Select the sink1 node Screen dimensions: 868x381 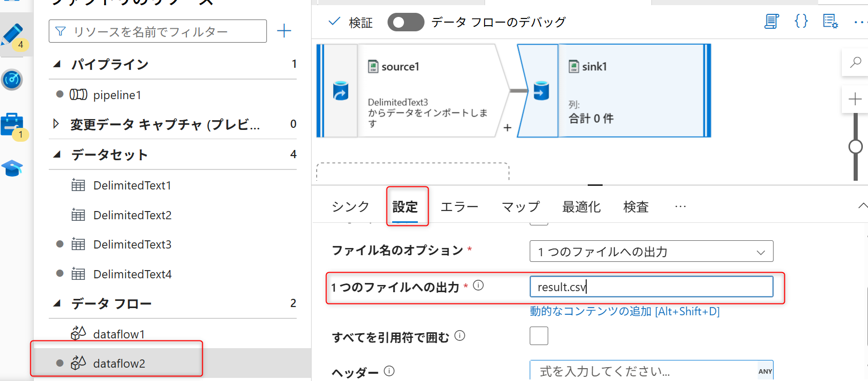click(x=614, y=91)
